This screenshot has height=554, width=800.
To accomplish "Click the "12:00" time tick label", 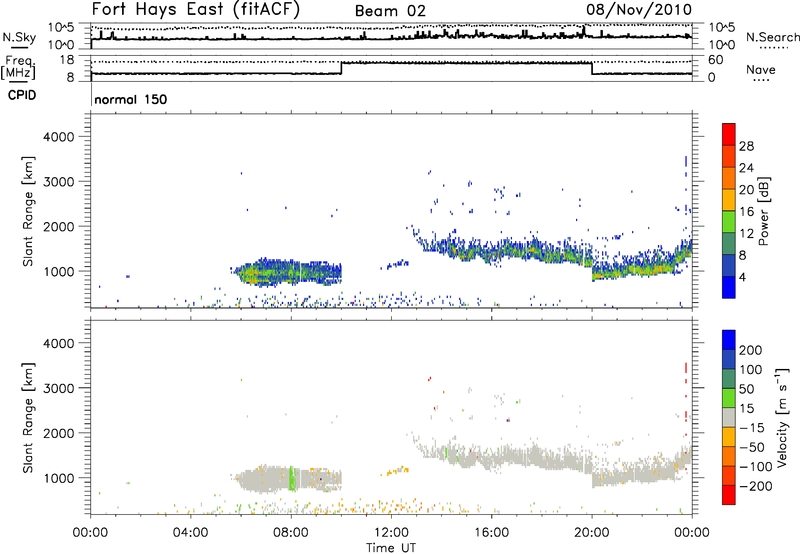I will point(391,533).
